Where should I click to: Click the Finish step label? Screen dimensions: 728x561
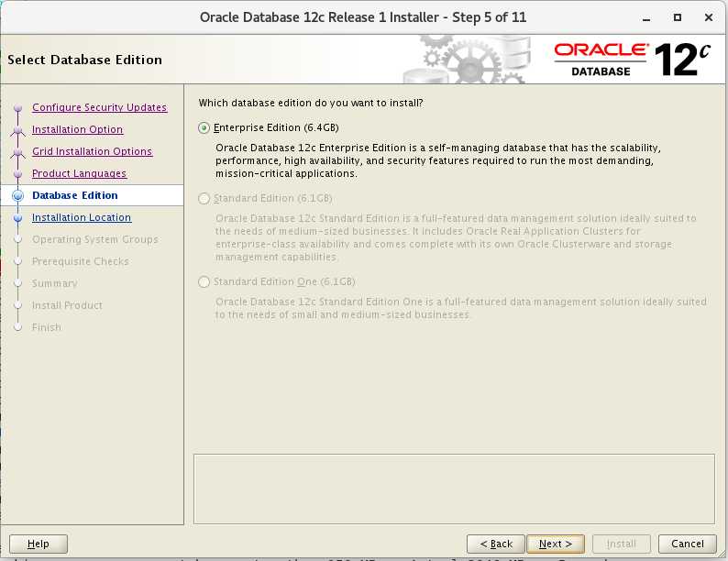[47, 327]
